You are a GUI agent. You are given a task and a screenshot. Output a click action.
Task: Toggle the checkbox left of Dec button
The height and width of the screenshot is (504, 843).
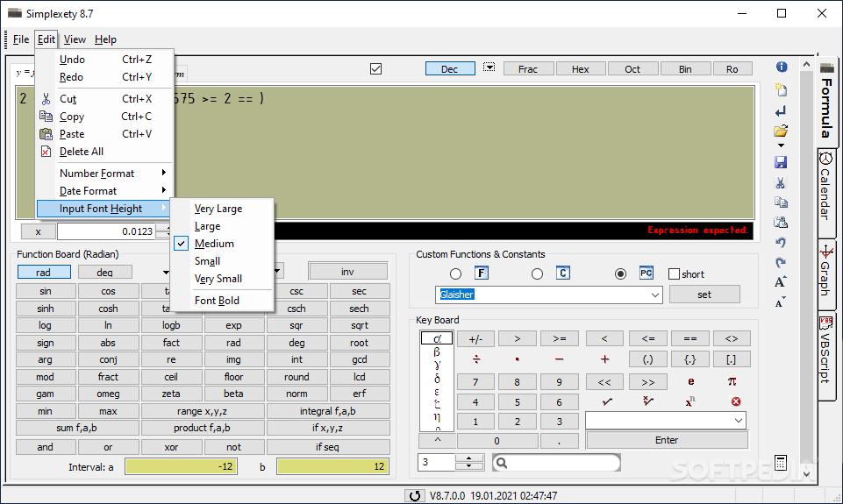pos(375,68)
